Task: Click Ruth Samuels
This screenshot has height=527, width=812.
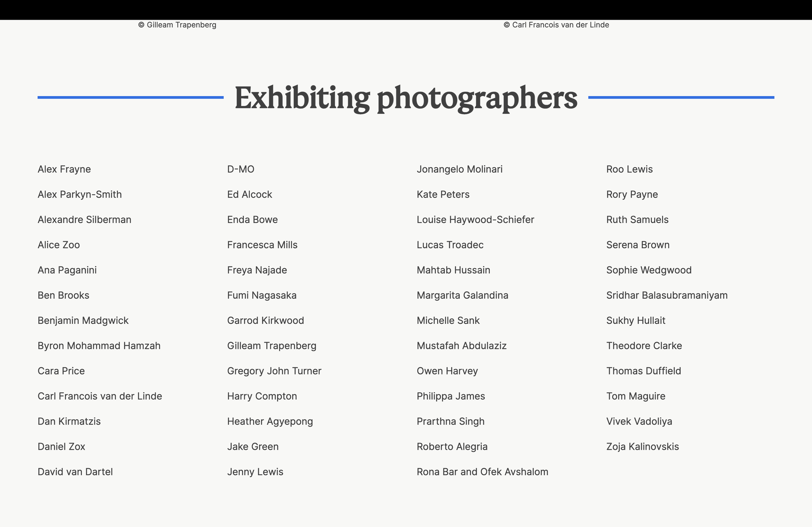Action: 637,220
